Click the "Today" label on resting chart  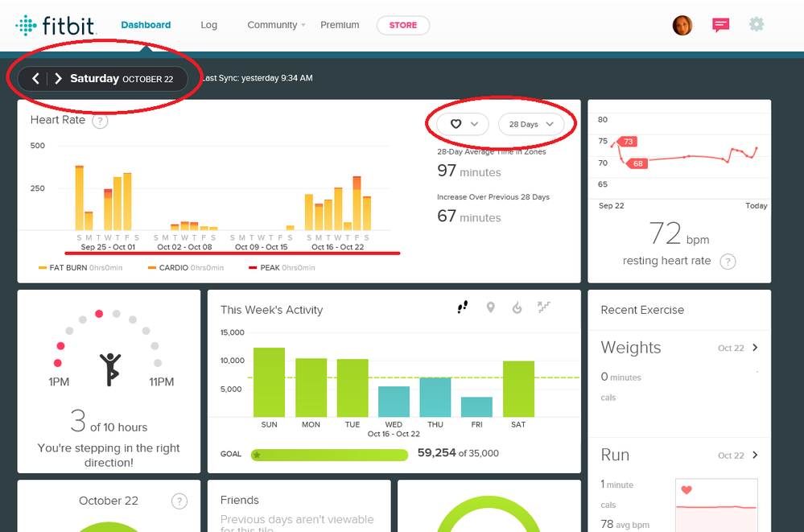click(757, 206)
